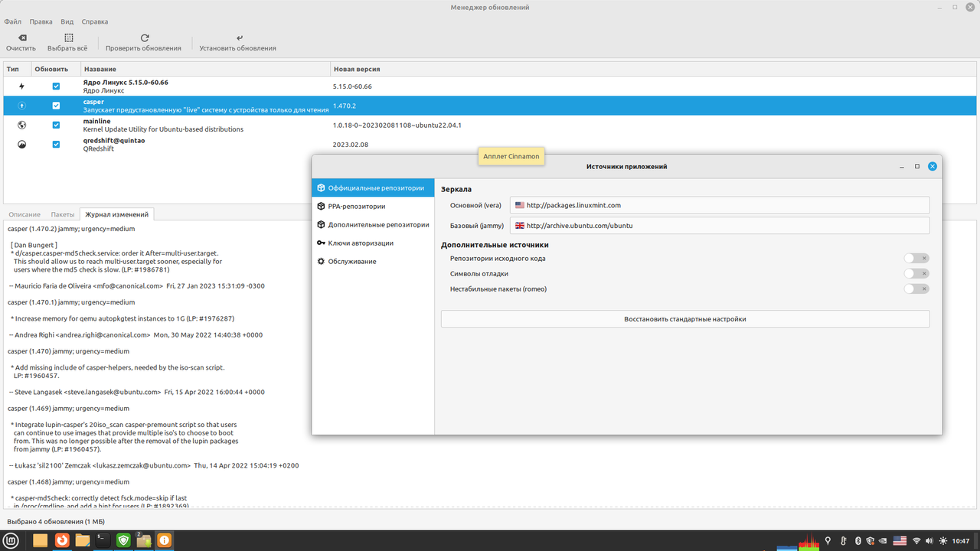This screenshot has height=551, width=980.
Task: Enable Репозитории исходного кода switch
Action: click(916, 259)
